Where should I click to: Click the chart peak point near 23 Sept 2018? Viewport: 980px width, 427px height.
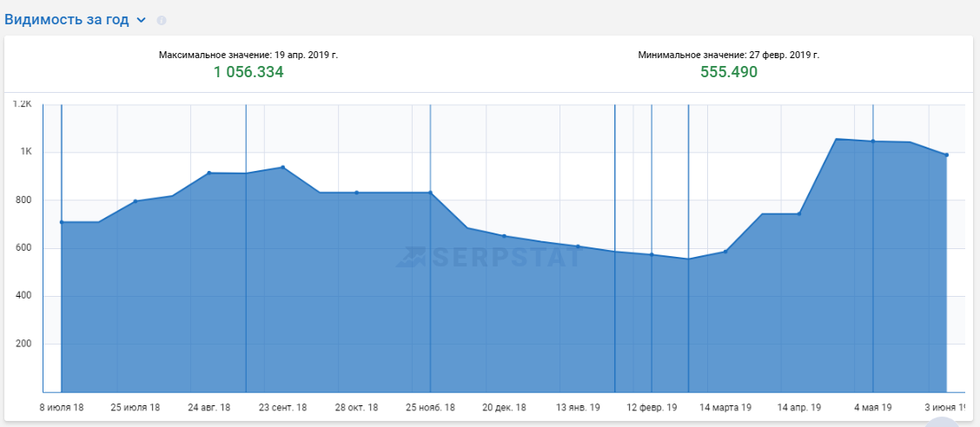[282, 168]
